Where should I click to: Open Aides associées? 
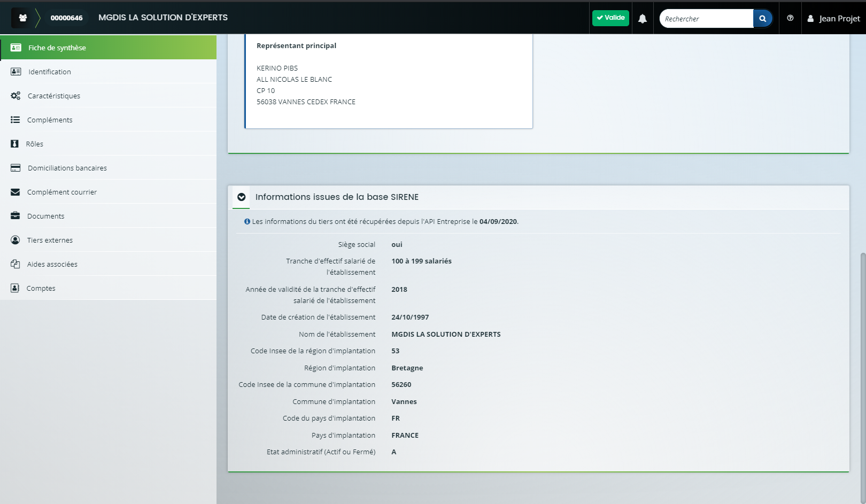click(x=108, y=264)
